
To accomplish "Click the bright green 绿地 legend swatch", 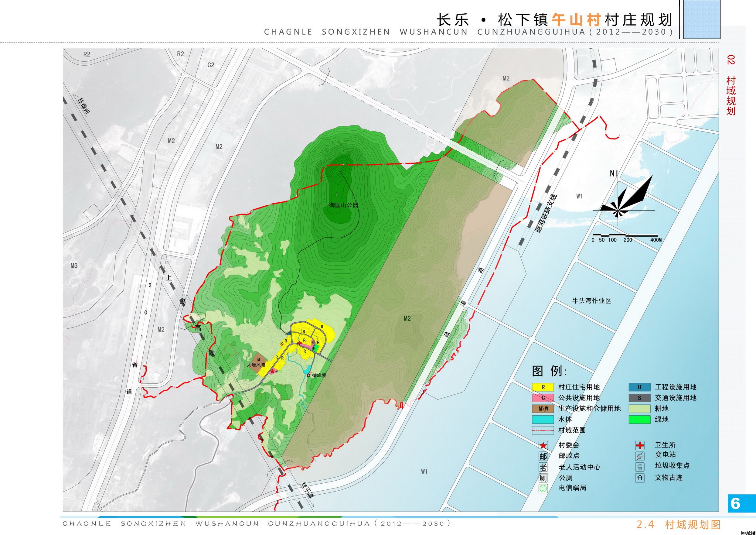I will (x=639, y=420).
